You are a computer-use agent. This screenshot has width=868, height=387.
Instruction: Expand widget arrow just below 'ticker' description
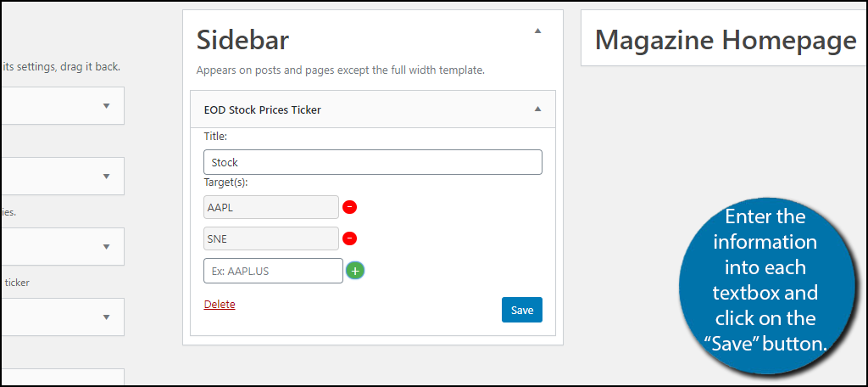tap(107, 317)
